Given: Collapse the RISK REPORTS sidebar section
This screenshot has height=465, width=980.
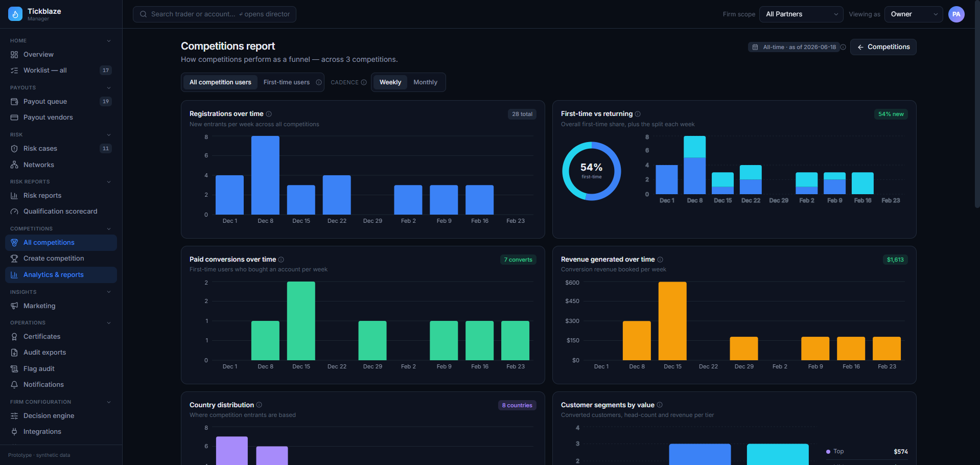Looking at the screenshot, I should (109, 182).
